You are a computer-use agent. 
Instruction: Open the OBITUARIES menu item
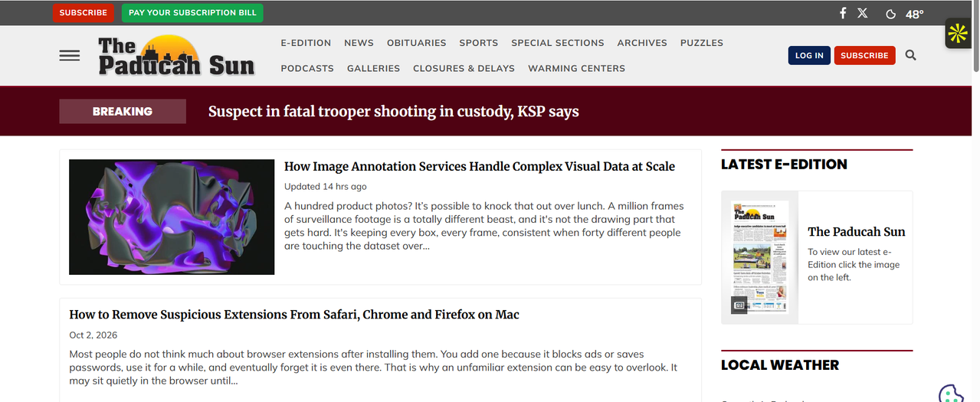click(416, 43)
